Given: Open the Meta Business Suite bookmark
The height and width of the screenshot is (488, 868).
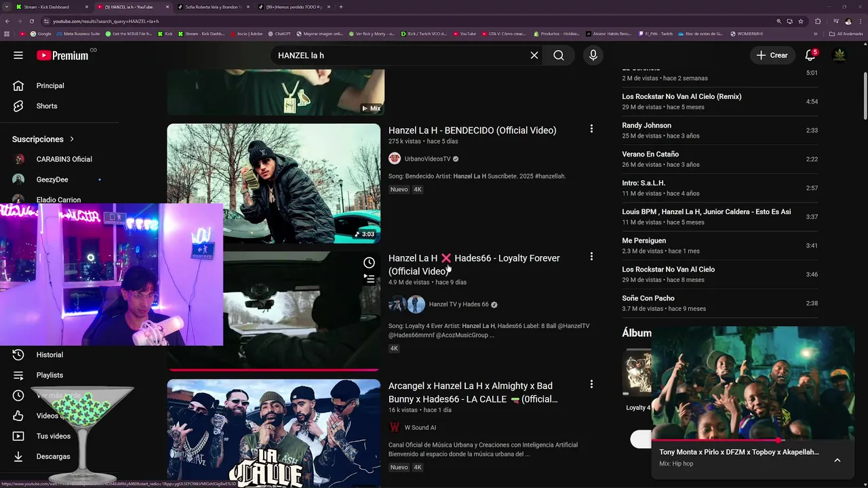Looking at the screenshot, I should click(x=78, y=34).
